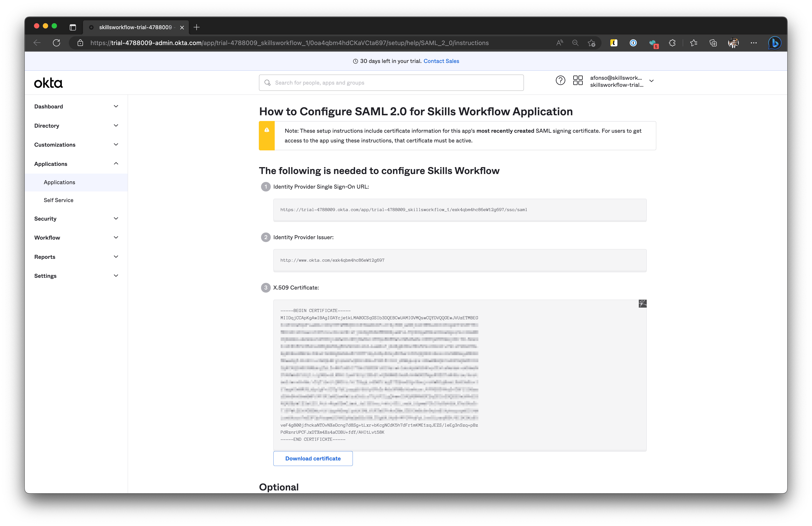Expand the Reports menu chevron
This screenshot has height=526, width=812.
[x=116, y=257]
